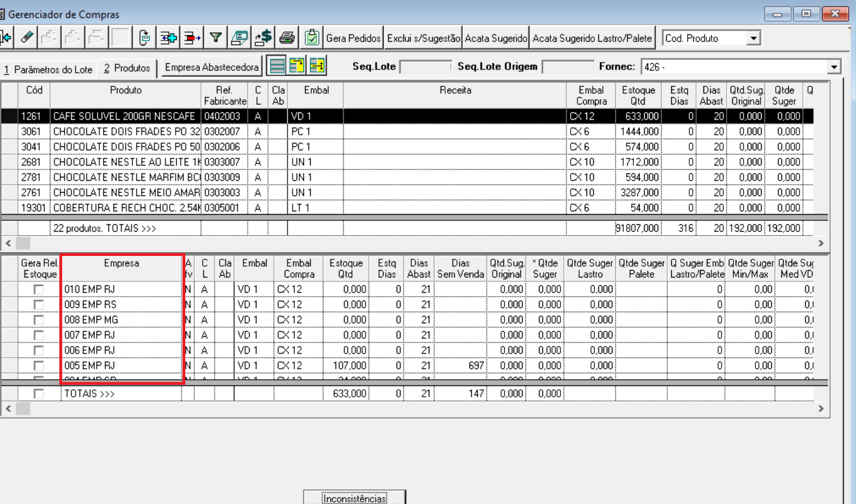
Task: Click company grid scrollbar left arrow
Action: pos(8,408)
